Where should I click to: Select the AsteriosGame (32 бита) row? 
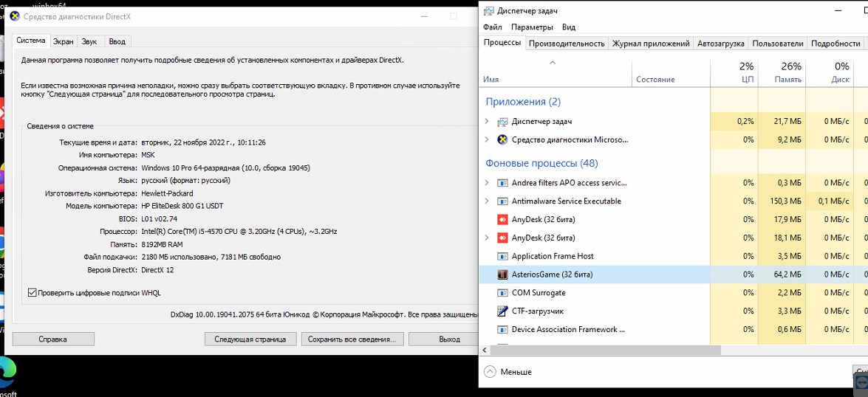click(673, 275)
